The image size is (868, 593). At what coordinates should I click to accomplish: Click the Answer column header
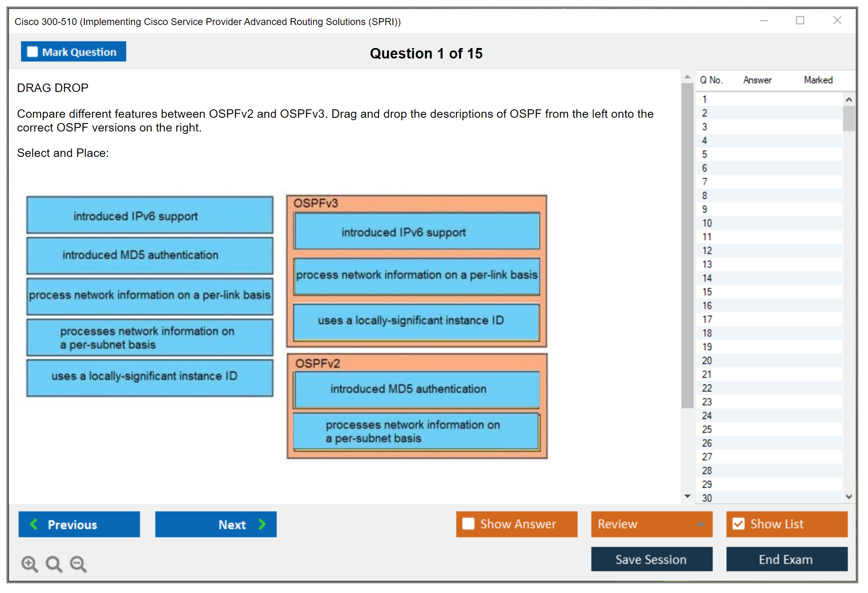pyautogui.click(x=757, y=80)
